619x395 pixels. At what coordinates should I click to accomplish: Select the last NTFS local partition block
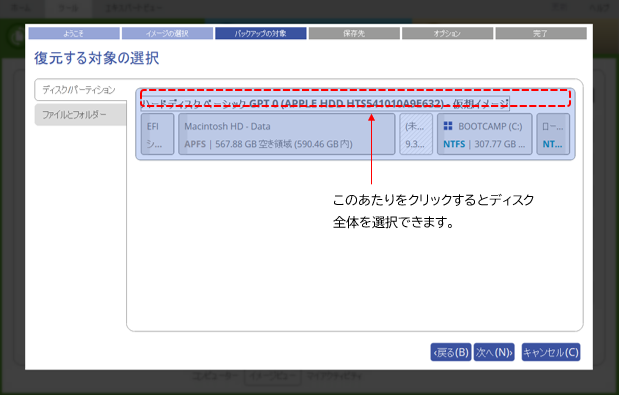coord(553,134)
